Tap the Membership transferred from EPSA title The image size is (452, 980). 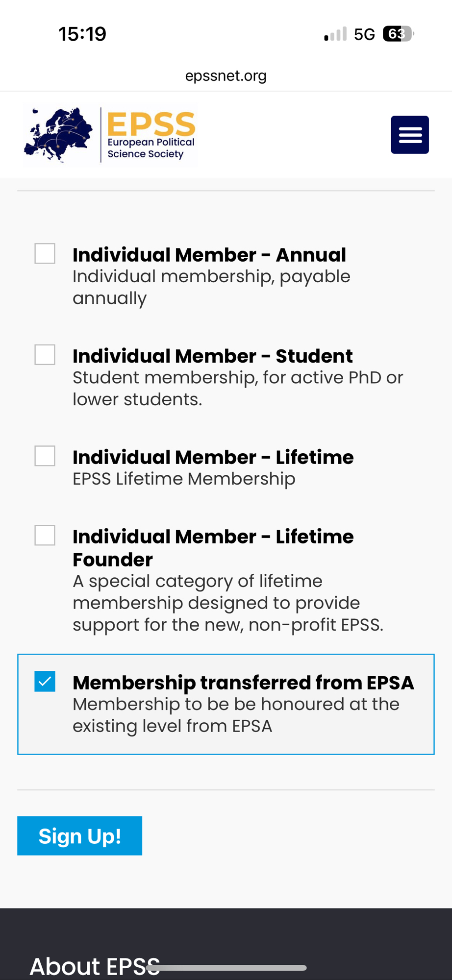click(x=243, y=683)
